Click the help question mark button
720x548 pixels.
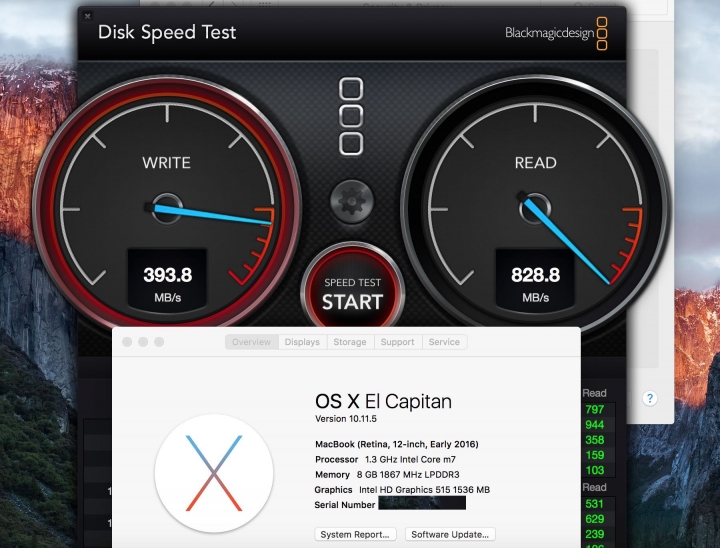[x=650, y=398]
